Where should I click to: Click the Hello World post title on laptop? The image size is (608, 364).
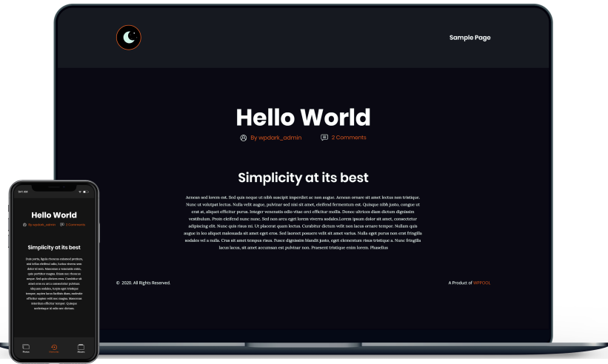(x=303, y=117)
